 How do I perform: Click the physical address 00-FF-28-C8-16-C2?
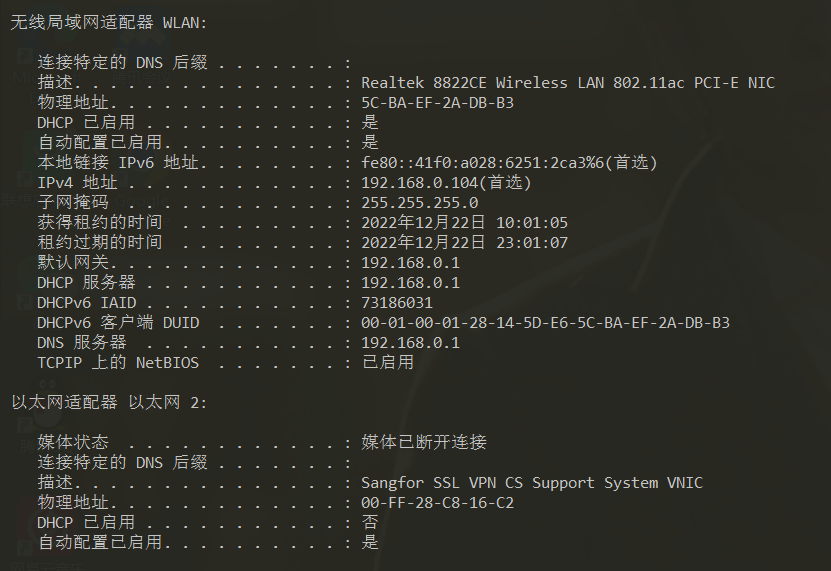pos(437,502)
